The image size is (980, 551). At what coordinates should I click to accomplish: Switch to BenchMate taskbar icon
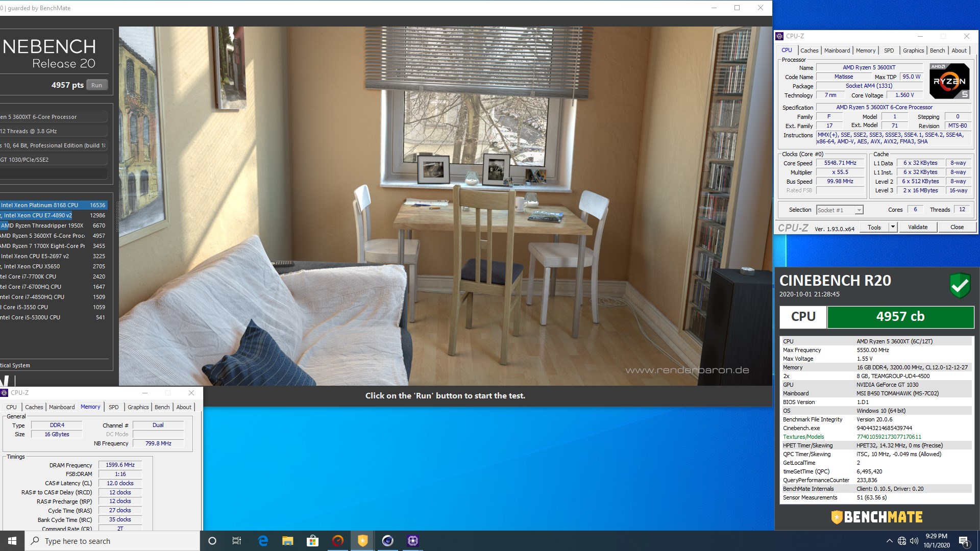pos(362,541)
